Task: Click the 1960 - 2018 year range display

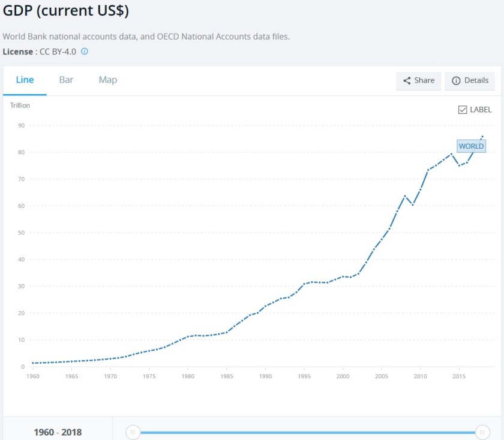Action: click(x=58, y=432)
